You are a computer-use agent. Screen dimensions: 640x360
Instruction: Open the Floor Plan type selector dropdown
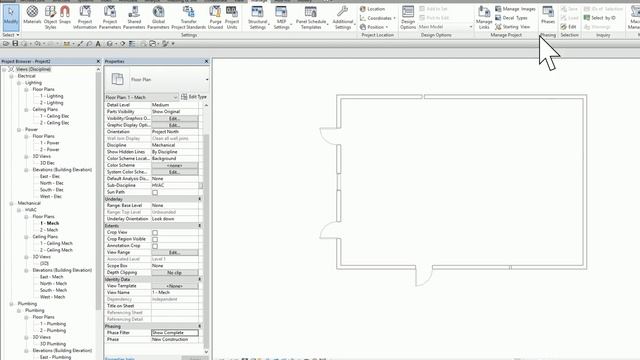(x=207, y=79)
